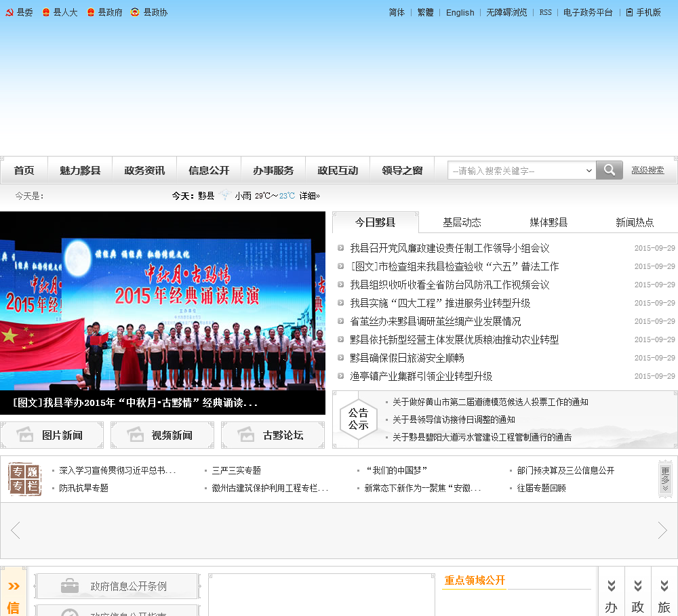Open weather 详细» details link

click(310, 196)
